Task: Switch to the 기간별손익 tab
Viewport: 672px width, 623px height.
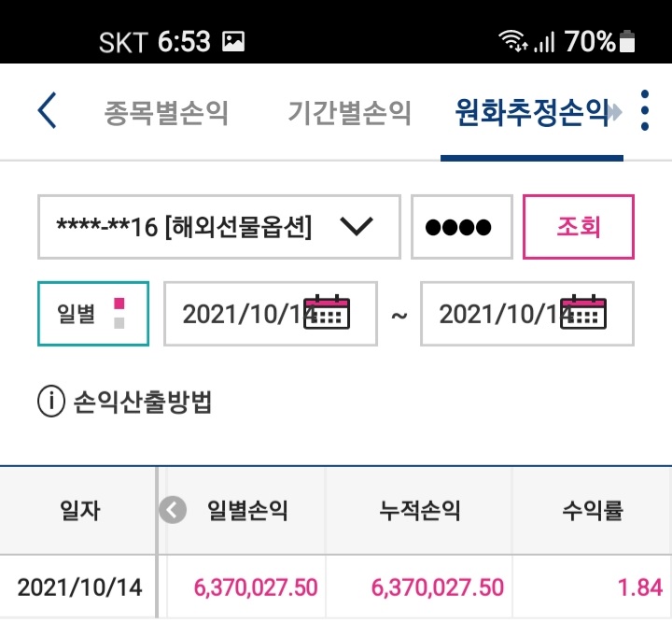Action: tap(349, 113)
